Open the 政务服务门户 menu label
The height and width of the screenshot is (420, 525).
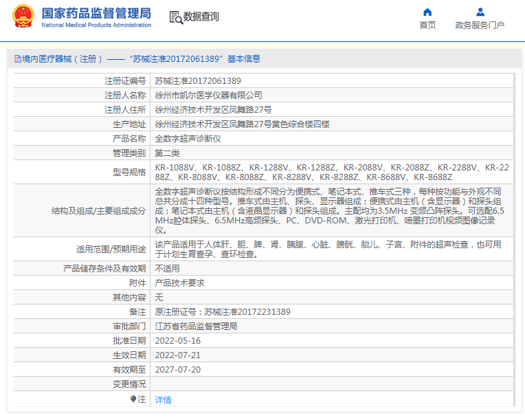point(480,25)
